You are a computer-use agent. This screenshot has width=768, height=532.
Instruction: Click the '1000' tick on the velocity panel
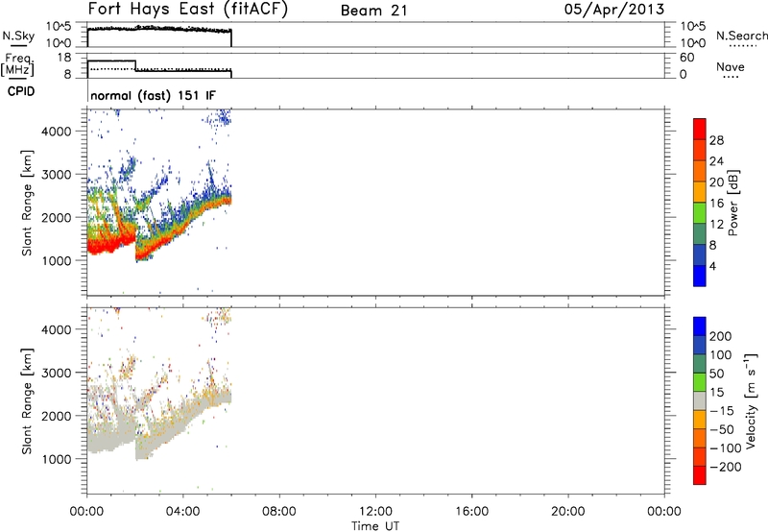[57, 459]
